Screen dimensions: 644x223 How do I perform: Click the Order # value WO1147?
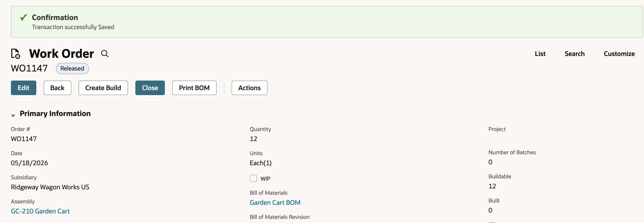coord(24,139)
